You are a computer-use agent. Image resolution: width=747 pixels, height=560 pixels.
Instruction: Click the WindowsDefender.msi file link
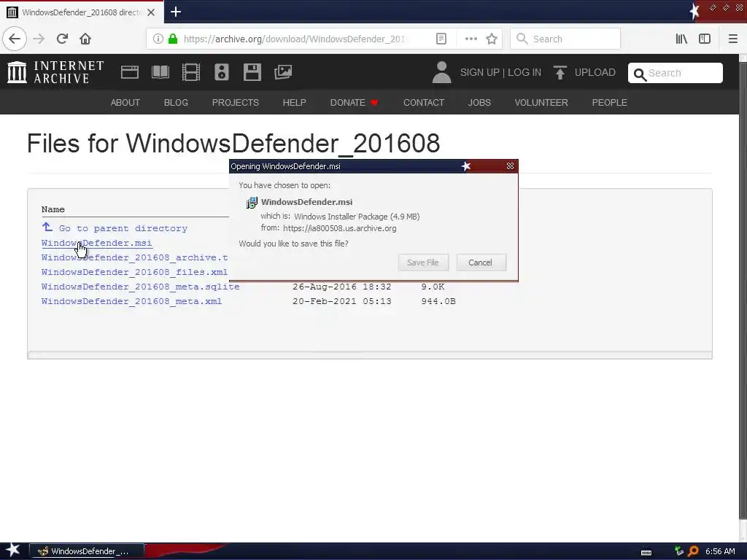[97, 243]
